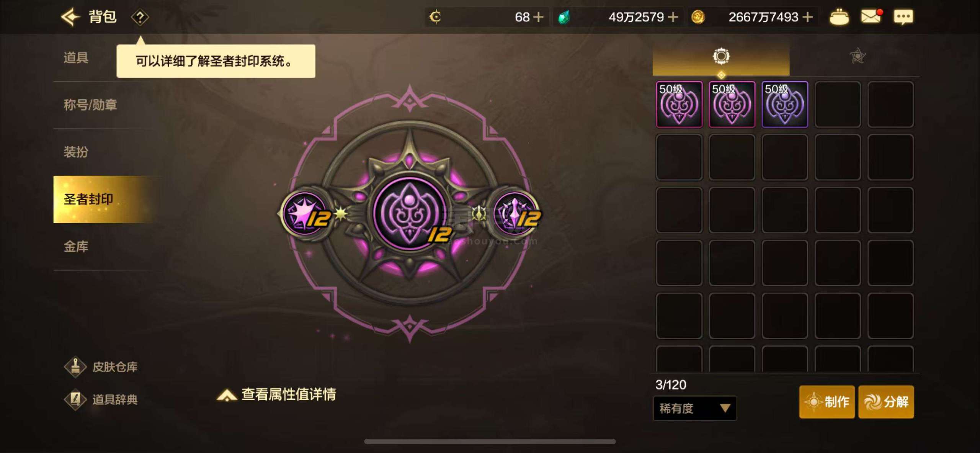Image resolution: width=980 pixels, height=453 pixels.
Task: Switch to the star rune inventory tab
Action: pos(857,57)
